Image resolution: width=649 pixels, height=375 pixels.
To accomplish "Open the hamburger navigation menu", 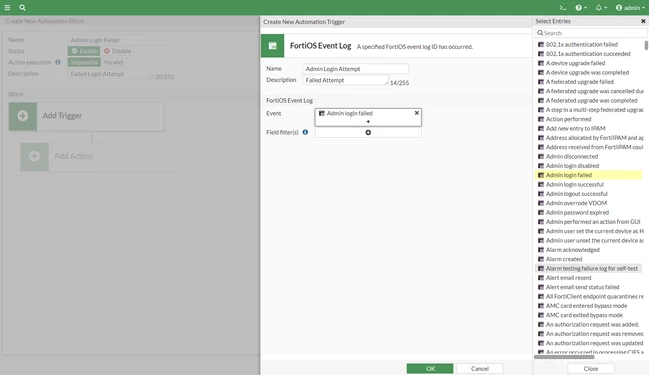I will click(x=7, y=7).
